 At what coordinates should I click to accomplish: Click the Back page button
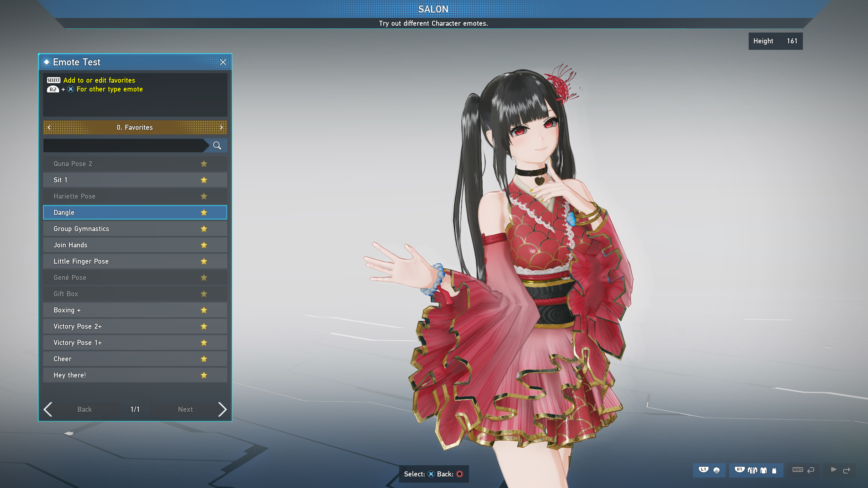coord(84,409)
